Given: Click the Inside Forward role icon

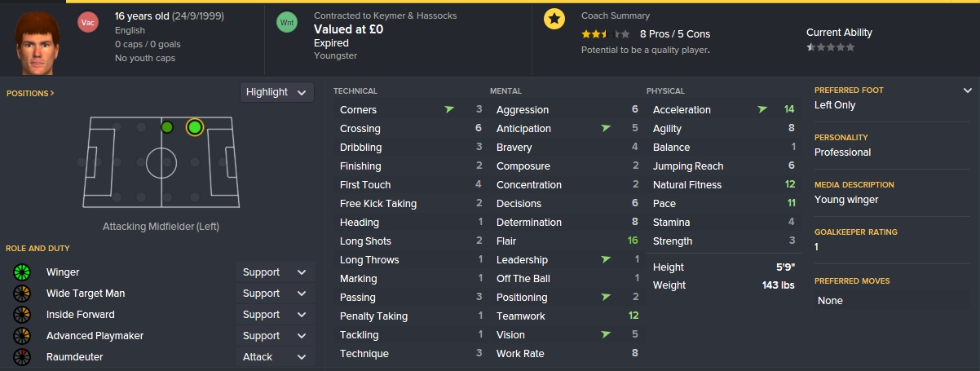Looking at the screenshot, I should click(22, 315).
